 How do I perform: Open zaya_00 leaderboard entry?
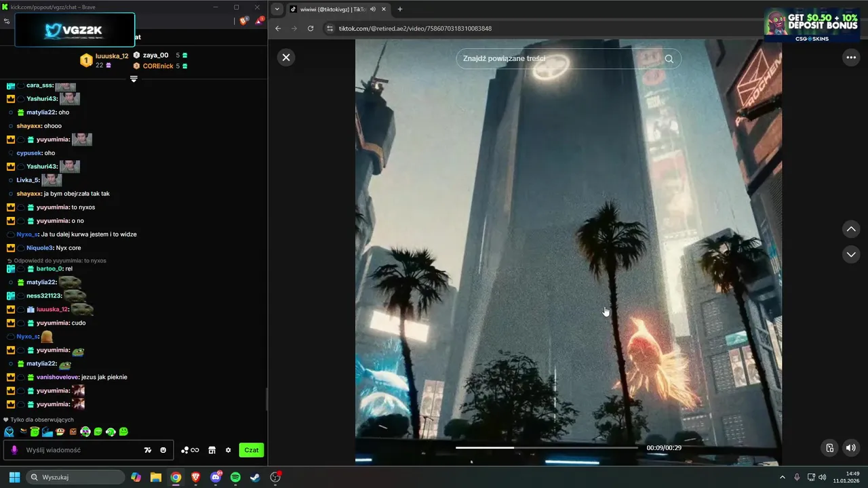160,56
